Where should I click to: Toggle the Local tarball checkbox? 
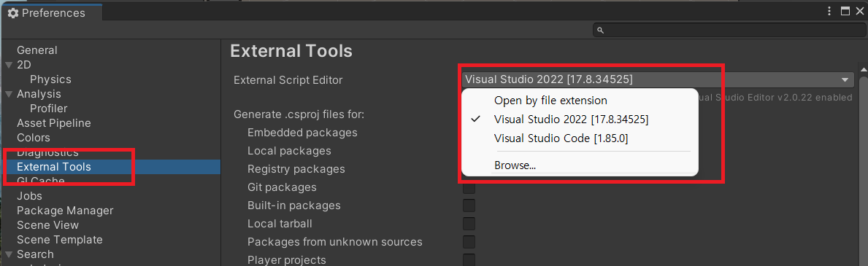pos(469,224)
